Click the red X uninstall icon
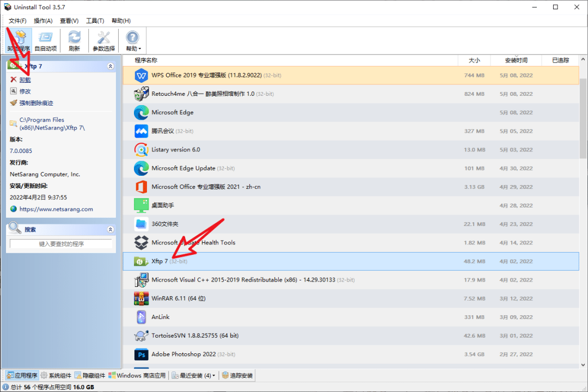 pyautogui.click(x=14, y=79)
